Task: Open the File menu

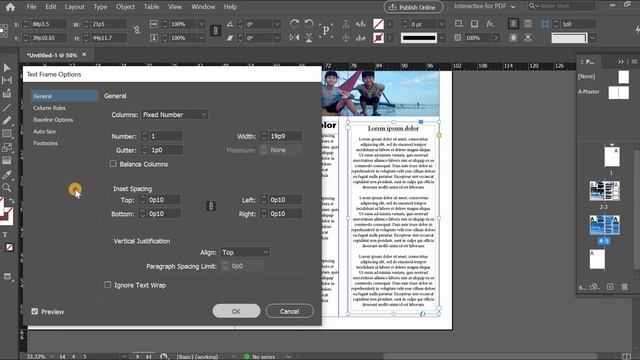Action: (31, 7)
